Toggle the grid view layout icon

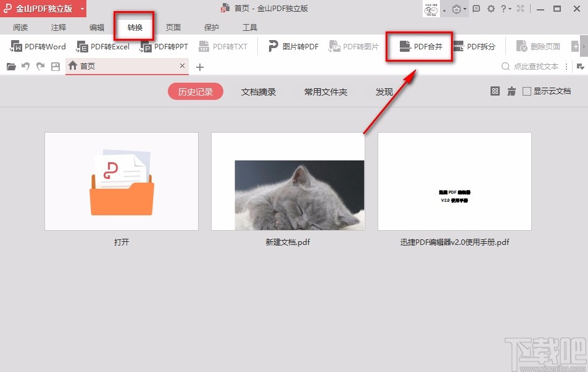pos(495,91)
